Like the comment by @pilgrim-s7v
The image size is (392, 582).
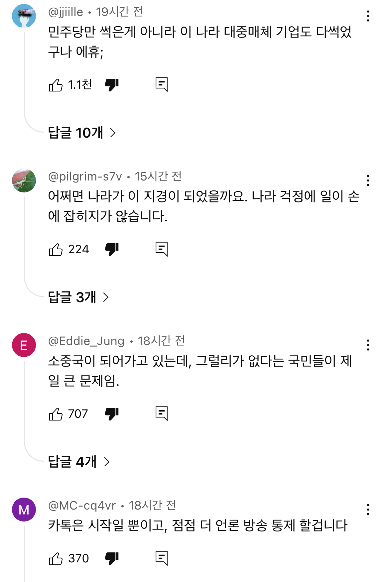pos(56,250)
